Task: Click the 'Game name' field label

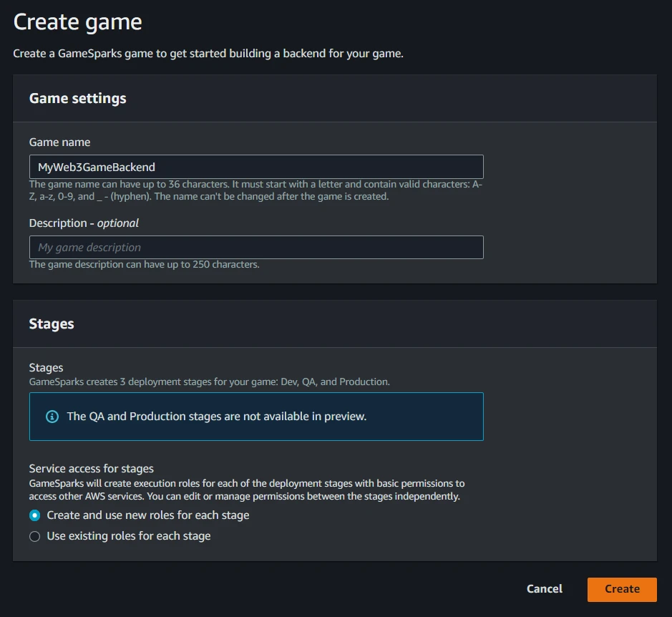Action: (x=59, y=142)
